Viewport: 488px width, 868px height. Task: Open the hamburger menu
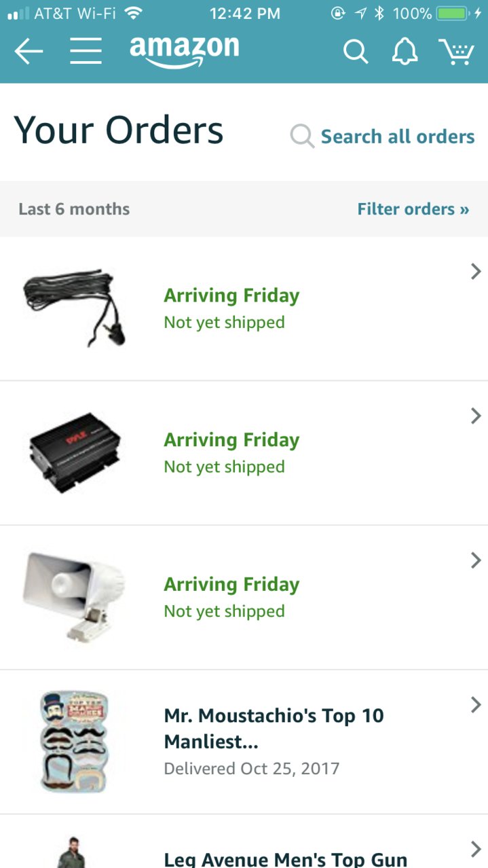click(86, 52)
